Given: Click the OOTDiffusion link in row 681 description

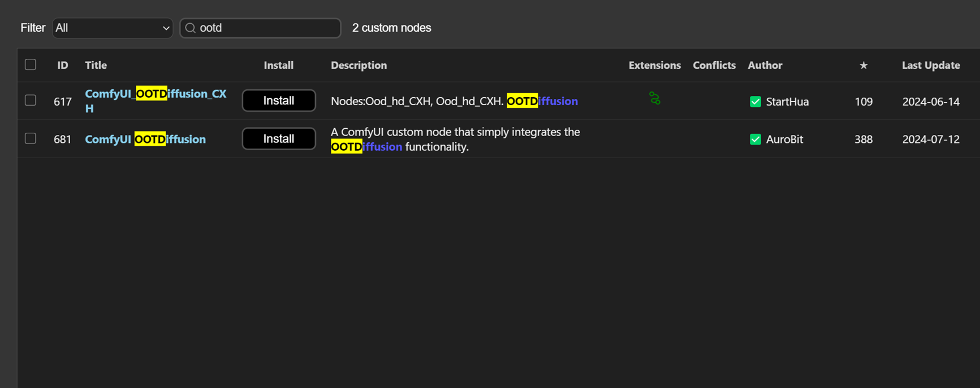Looking at the screenshot, I should (366, 146).
